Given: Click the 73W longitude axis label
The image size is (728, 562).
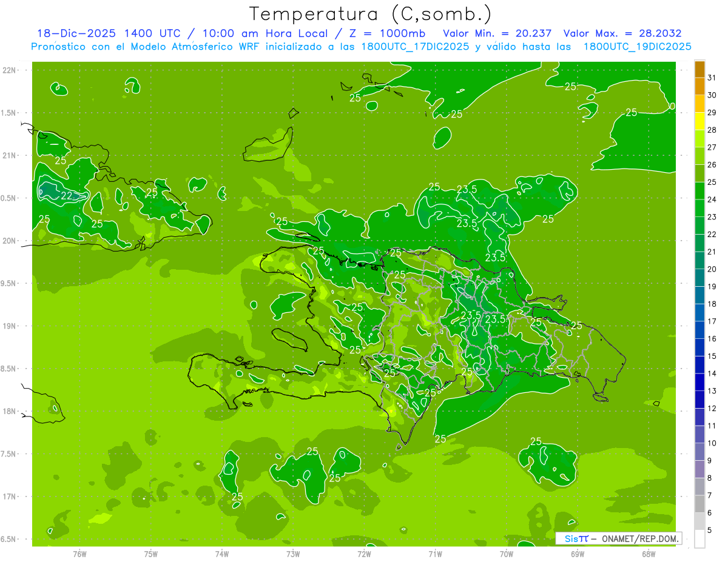Looking at the screenshot, I should [293, 554].
